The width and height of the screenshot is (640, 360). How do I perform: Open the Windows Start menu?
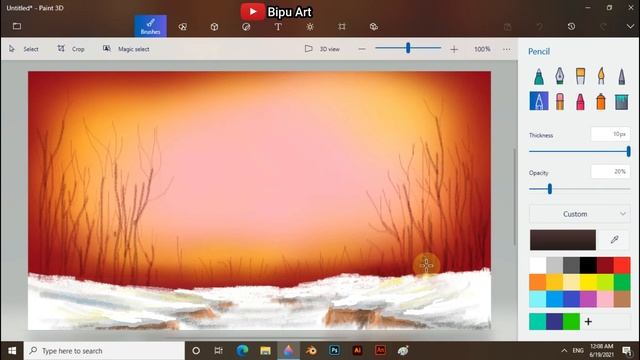pos(12,351)
